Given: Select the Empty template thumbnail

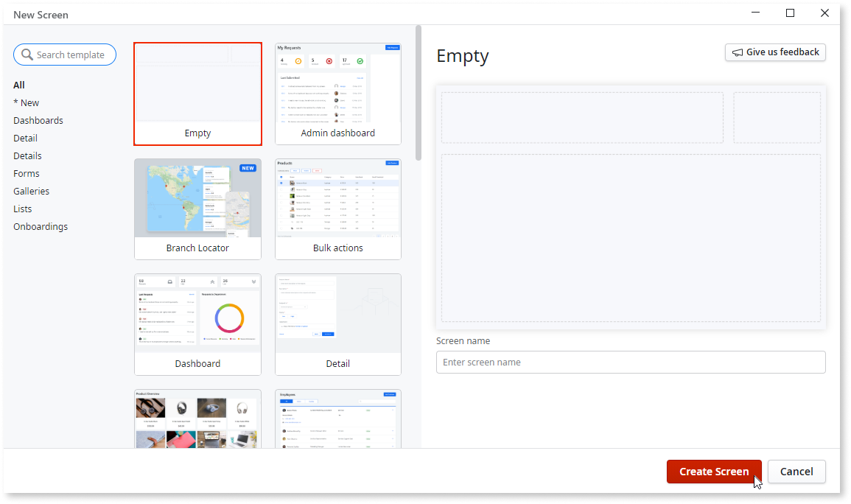Looking at the screenshot, I should pyautogui.click(x=197, y=94).
